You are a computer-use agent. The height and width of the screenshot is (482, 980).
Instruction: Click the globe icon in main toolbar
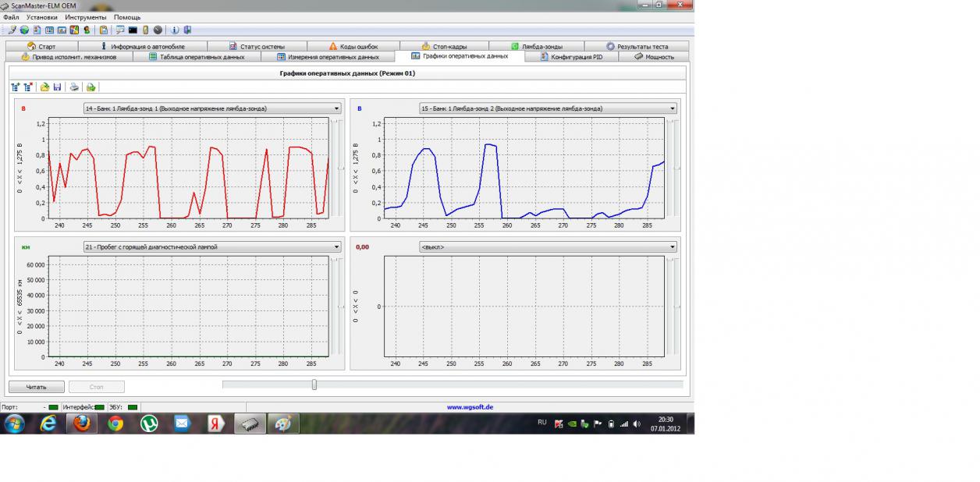click(x=24, y=30)
